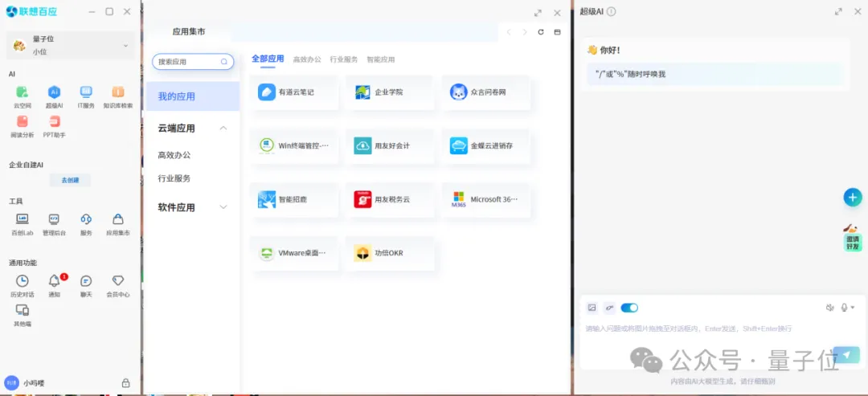Open 管理后台 from the tools section
868x396 pixels.
54,219
